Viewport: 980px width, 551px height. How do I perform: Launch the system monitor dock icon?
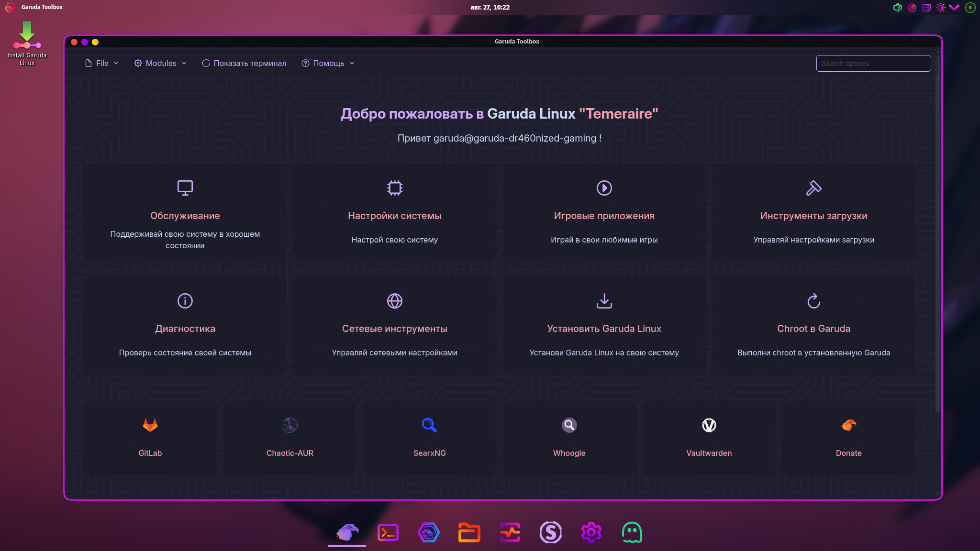pyautogui.click(x=510, y=532)
